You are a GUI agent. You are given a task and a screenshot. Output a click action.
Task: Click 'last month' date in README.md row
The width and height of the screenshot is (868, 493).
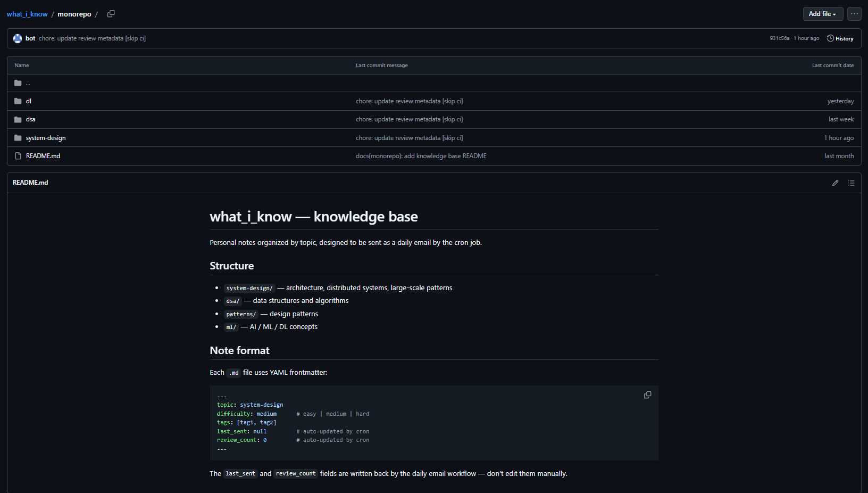coord(839,156)
